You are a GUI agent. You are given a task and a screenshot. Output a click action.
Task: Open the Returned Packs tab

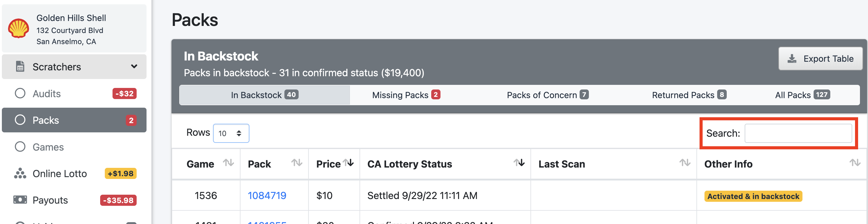tap(689, 95)
